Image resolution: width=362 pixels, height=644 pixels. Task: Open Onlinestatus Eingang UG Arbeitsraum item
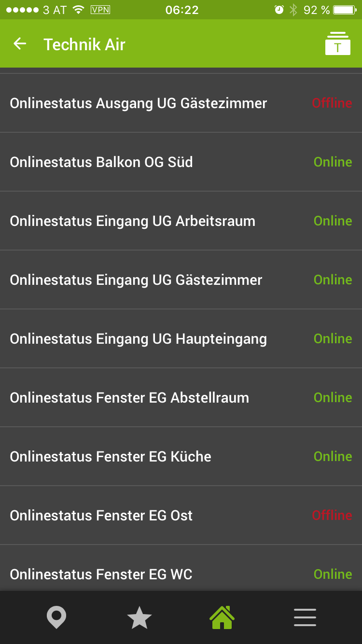133,221
